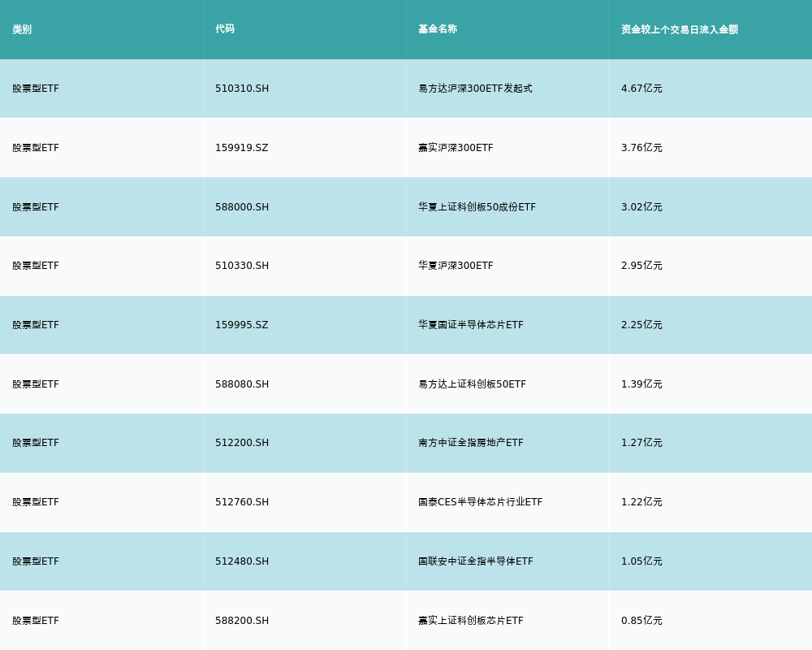Click 股票型ETF in the 512200.SH row

click(x=36, y=443)
